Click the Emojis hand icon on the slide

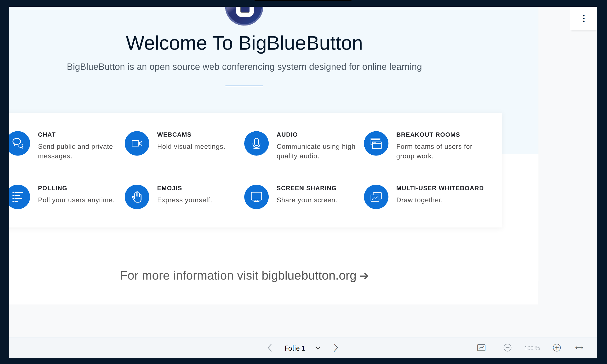point(137,197)
